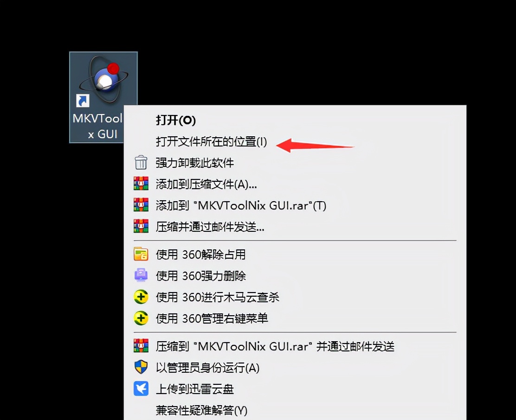Choose 压缩到 "MKVToolNix GUI.rar" 并通过邮件发送
Screen dimensions: 516x420
275,346
